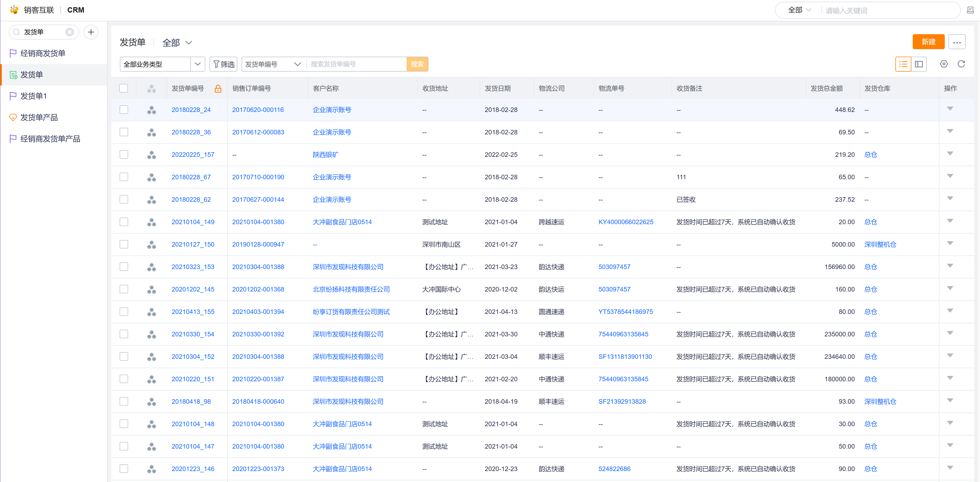
Task: Expand the 全部业务类型 dropdown
Action: tap(198, 64)
